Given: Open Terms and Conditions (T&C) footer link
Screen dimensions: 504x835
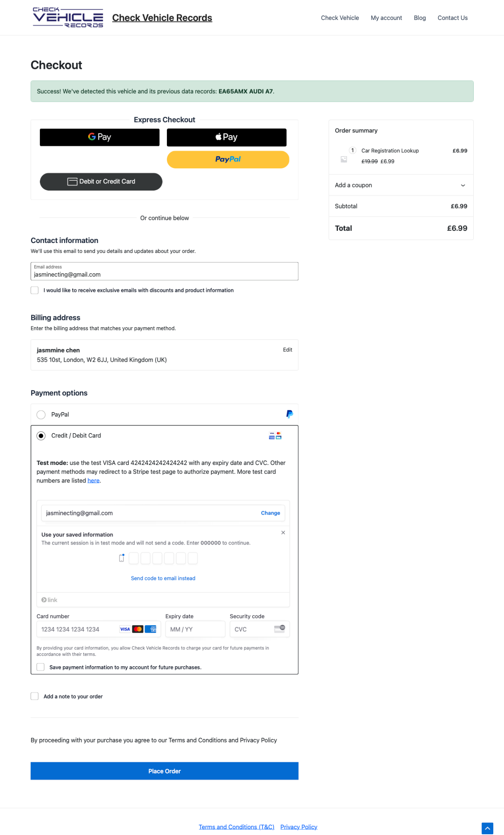Looking at the screenshot, I should click(x=237, y=827).
